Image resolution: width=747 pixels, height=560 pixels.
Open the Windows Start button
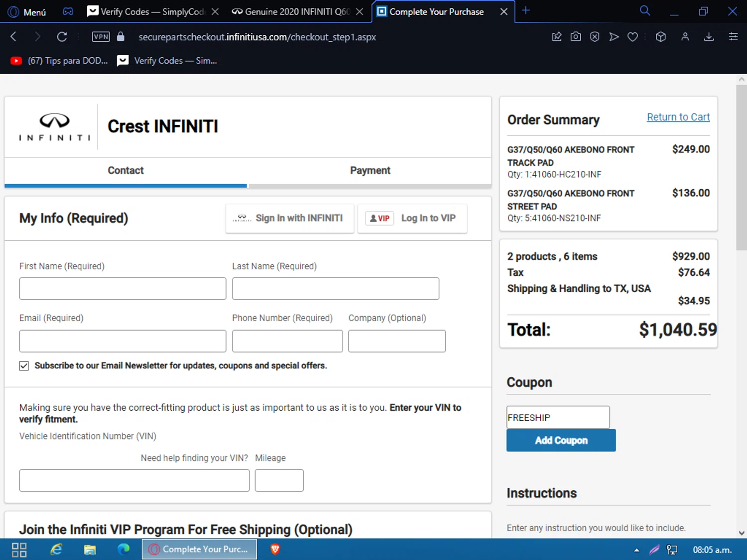click(19, 550)
